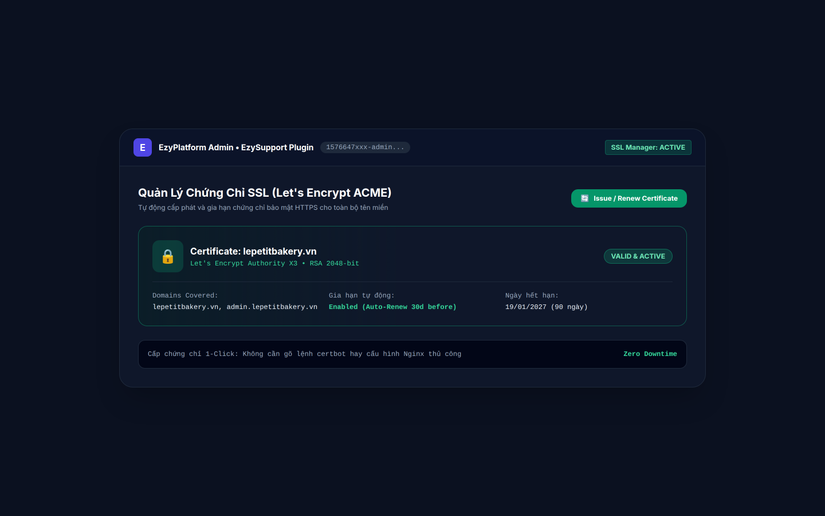Viewport: 825px width, 516px height.
Task: Click the 1576647xxx-admin... ID chip
Action: 365,147
